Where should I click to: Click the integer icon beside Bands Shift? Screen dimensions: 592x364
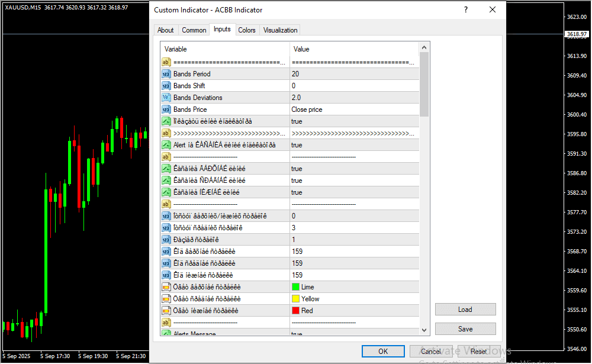166,86
